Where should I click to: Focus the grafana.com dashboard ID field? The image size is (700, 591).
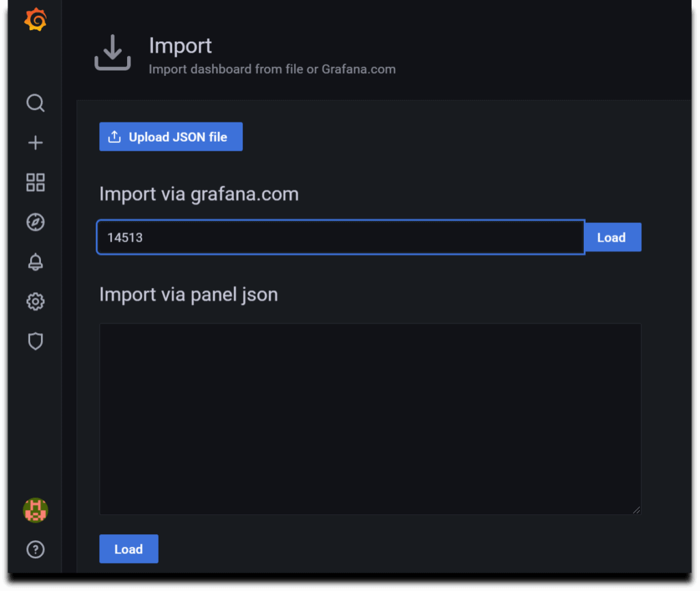pyautogui.click(x=340, y=237)
